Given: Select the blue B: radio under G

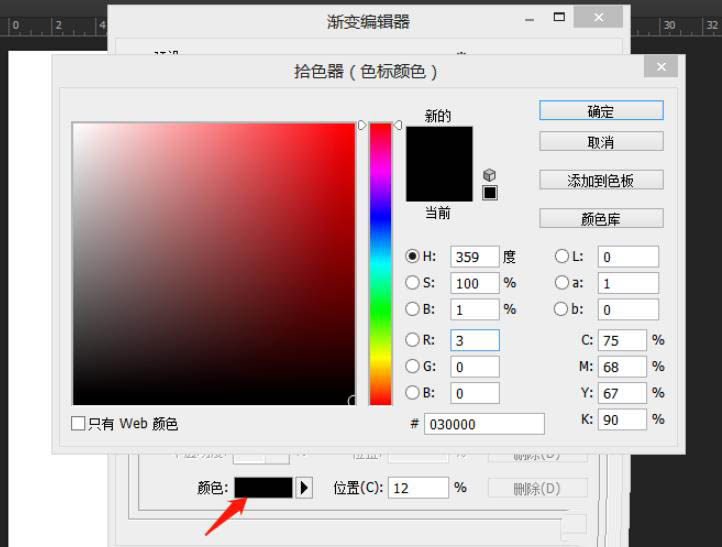Looking at the screenshot, I should pos(412,393).
